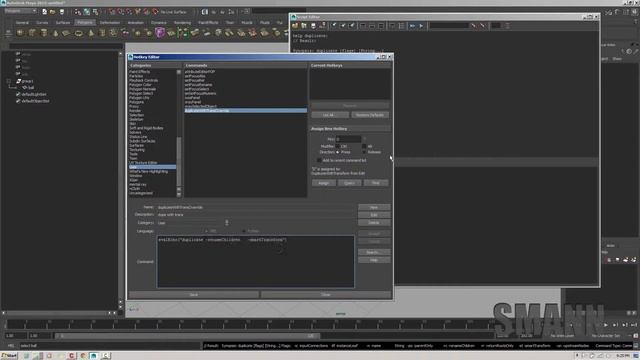Viewport: 640px width, 360px height.
Task: Toggle the Alt modifier checkbox
Action: pyautogui.click(x=364, y=146)
